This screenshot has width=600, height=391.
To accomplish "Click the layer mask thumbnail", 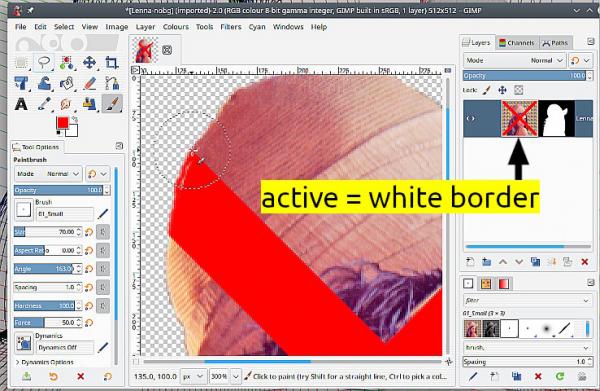I will (556, 119).
